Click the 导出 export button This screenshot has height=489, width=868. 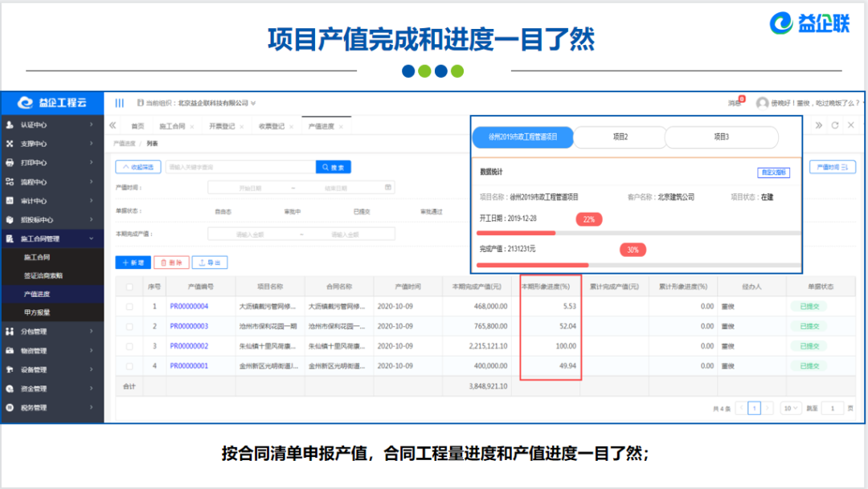tap(210, 263)
